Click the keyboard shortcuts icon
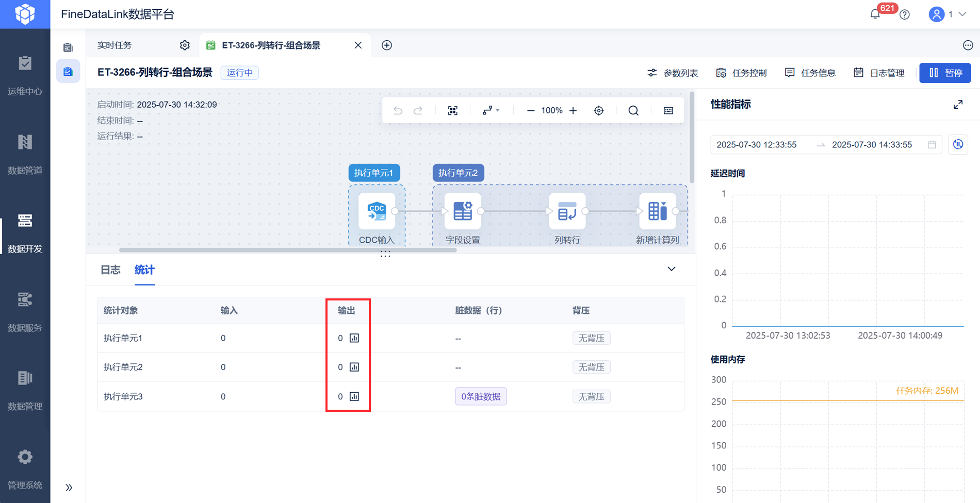980x503 pixels. click(668, 111)
